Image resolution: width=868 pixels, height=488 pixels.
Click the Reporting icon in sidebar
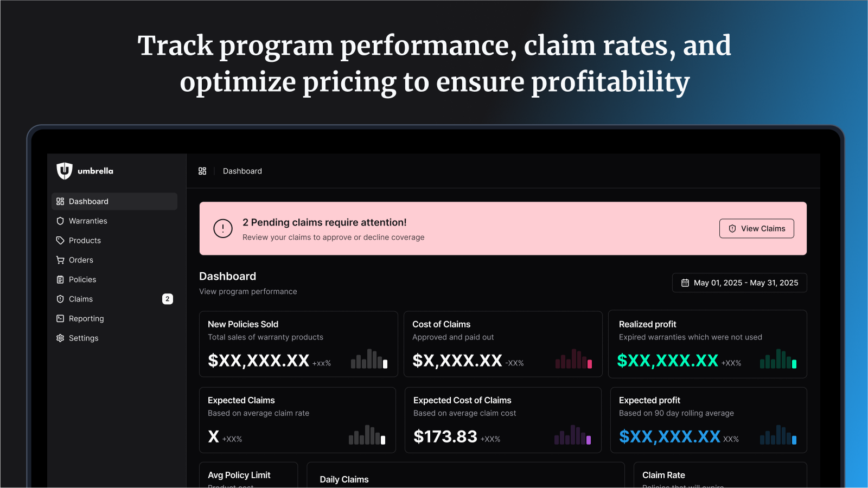pyautogui.click(x=60, y=318)
